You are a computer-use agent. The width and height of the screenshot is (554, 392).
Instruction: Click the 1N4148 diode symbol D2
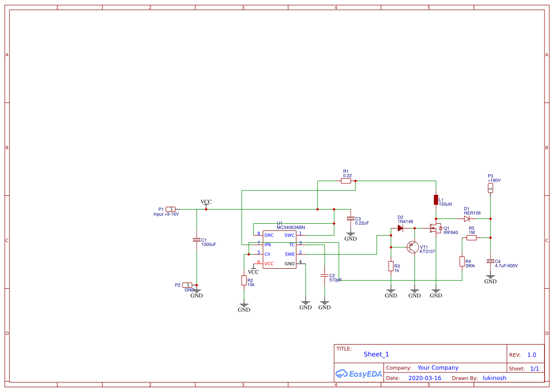click(401, 227)
